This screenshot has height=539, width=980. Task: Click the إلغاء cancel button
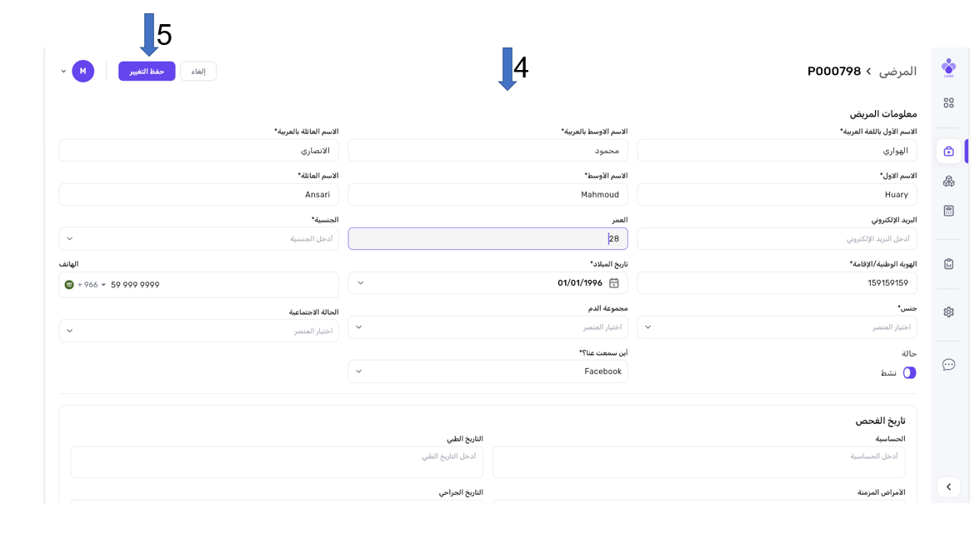click(x=198, y=72)
